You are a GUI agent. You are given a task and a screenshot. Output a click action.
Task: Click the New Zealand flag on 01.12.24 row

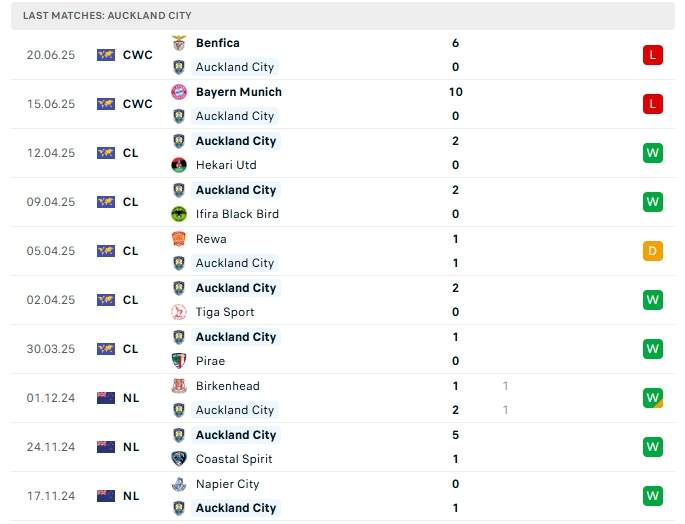point(106,398)
